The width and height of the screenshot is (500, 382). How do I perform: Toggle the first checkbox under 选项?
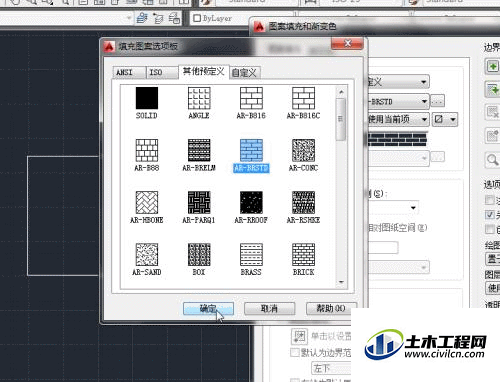(490, 200)
